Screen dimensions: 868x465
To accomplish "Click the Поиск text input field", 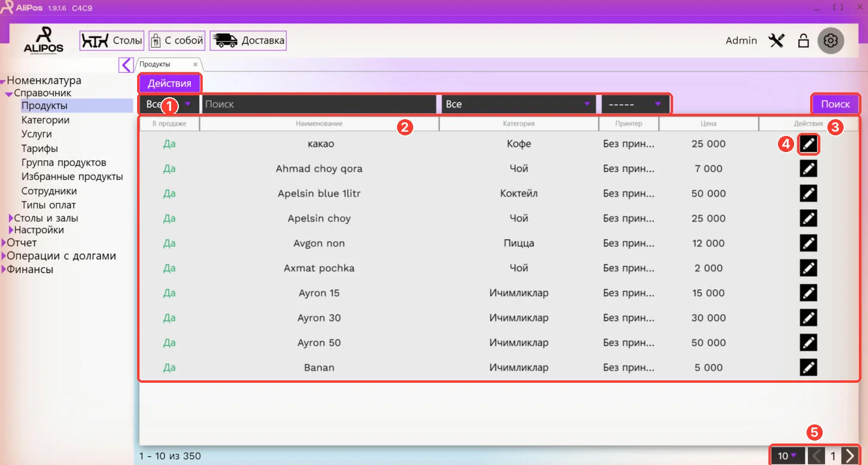I will tap(319, 104).
